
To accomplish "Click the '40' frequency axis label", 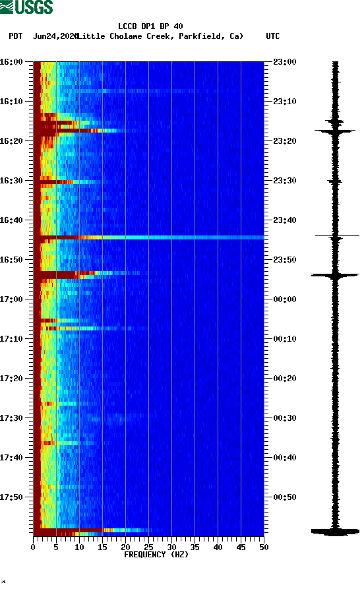I will (x=218, y=547).
